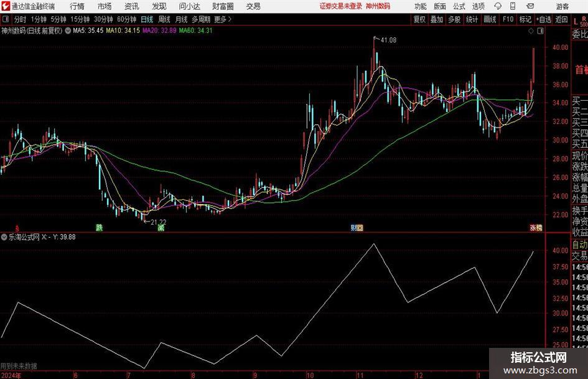The height and width of the screenshot is (379, 588).
Task: Open the 版面 menu
Action: click(x=439, y=6)
